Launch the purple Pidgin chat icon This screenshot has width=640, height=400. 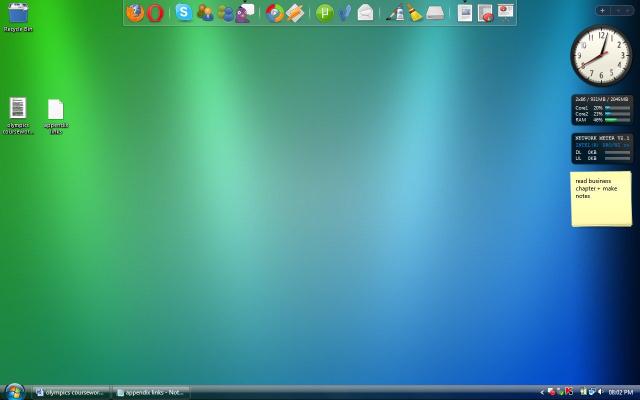244,13
